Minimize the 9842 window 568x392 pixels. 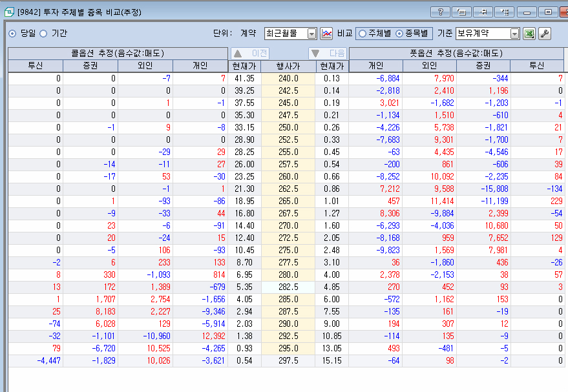coord(527,12)
